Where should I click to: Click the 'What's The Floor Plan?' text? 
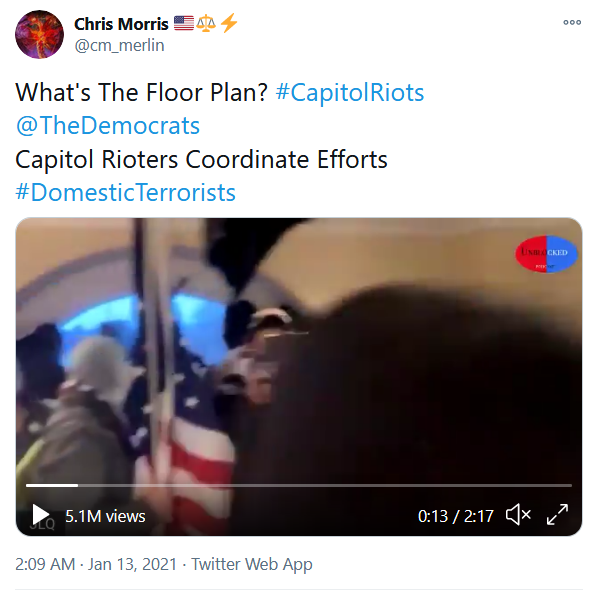(141, 92)
